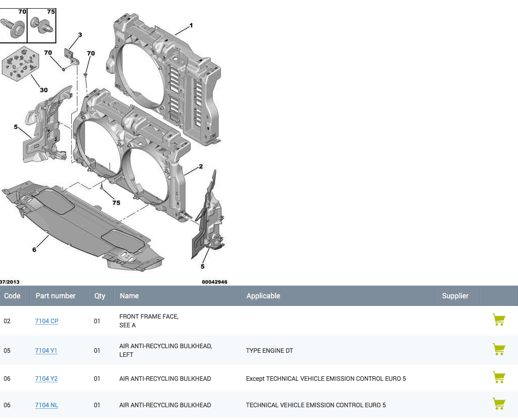The image size is (518, 420).
Task: Add part 7104 Y1 to cart
Action: (499, 349)
